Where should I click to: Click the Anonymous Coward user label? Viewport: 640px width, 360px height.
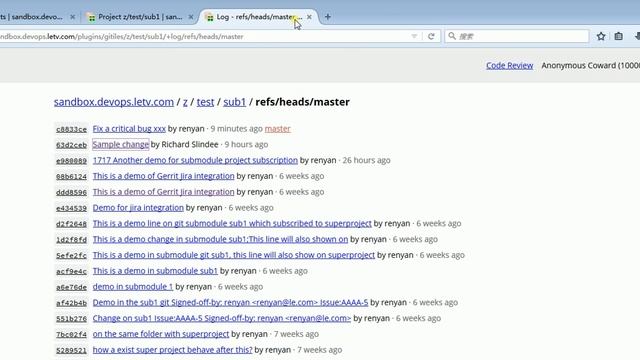pos(591,65)
